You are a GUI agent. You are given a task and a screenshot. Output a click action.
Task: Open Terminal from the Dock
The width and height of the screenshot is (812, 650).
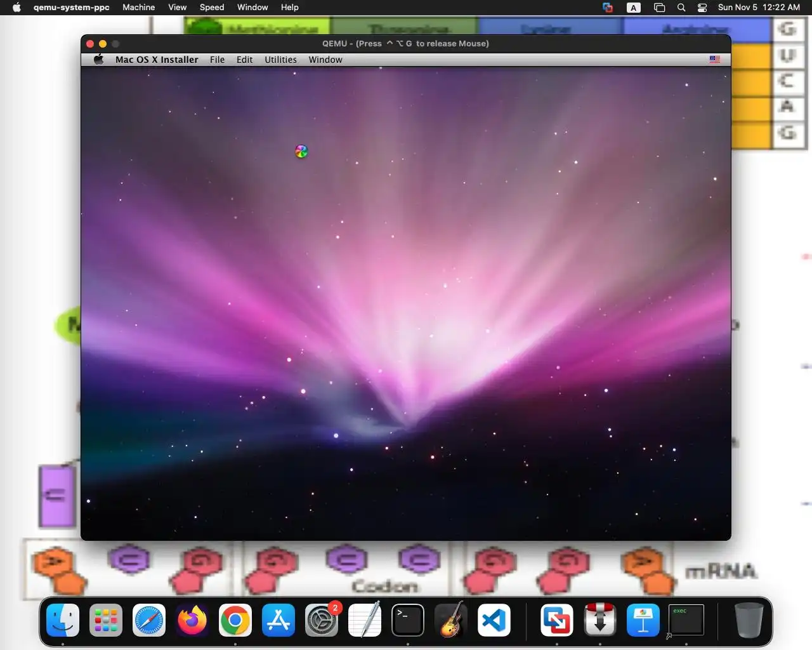pos(408,620)
